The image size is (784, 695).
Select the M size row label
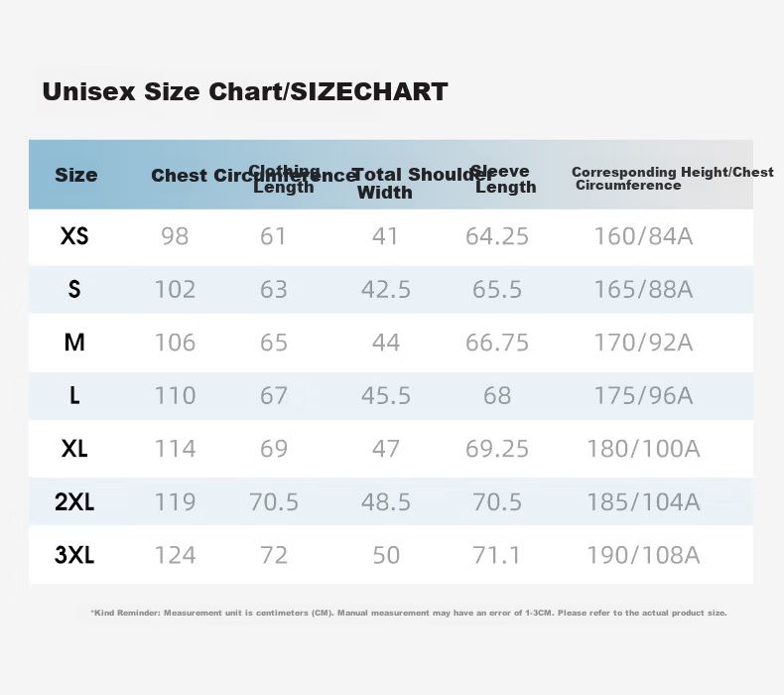point(74,343)
